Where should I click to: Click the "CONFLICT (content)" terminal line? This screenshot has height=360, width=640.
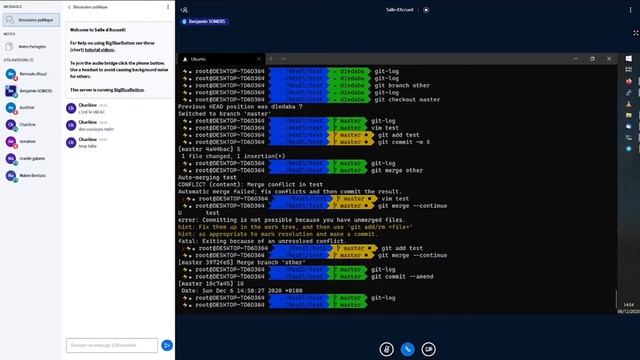tap(250, 184)
